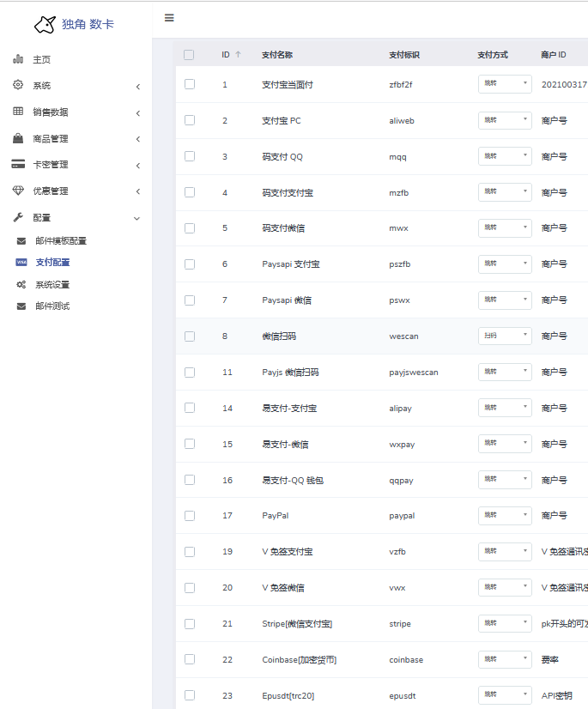The width and height of the screenshot is (588, 709).
Task: Open 支付配置 submenu item
Action: (x=53, y=263)
